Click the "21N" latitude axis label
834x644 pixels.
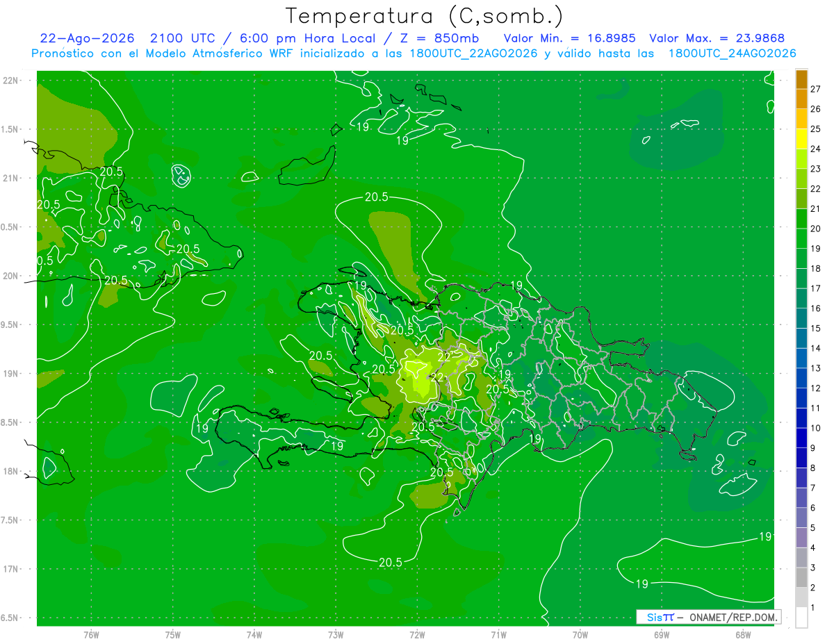pyautogui.click(x=10, y=179)
